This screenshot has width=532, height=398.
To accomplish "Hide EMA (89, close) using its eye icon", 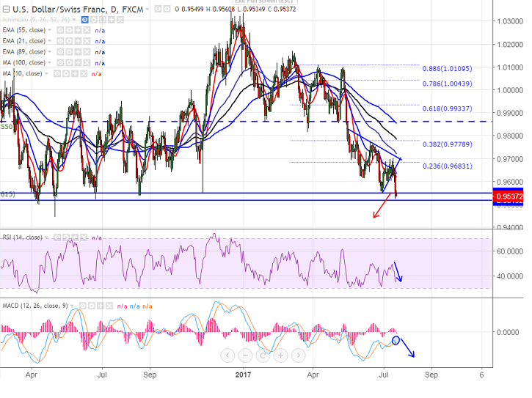I will tap(60, 52).
